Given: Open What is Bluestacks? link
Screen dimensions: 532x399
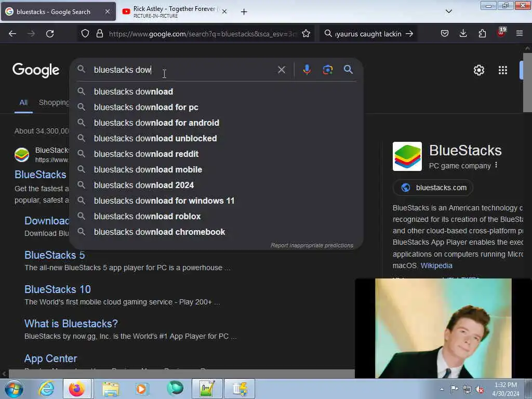Looking at the screenshot, I should point(71,323).
